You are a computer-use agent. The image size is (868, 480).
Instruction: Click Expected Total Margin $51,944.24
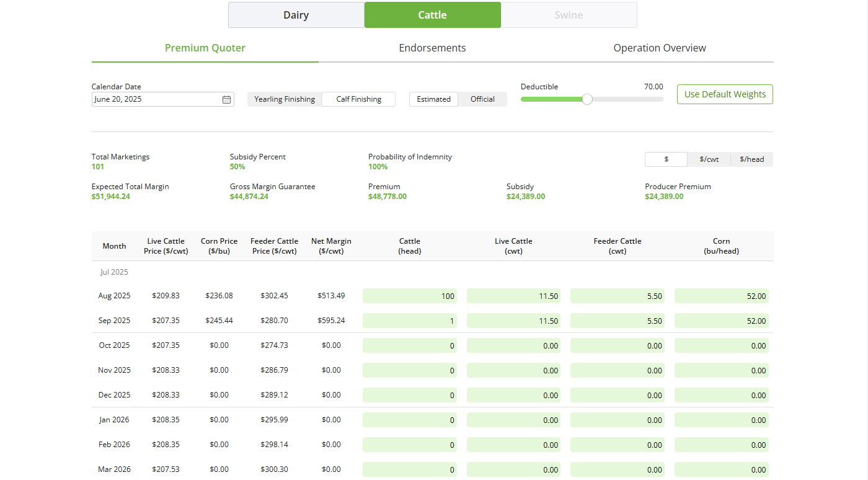(x=111, y=197)
